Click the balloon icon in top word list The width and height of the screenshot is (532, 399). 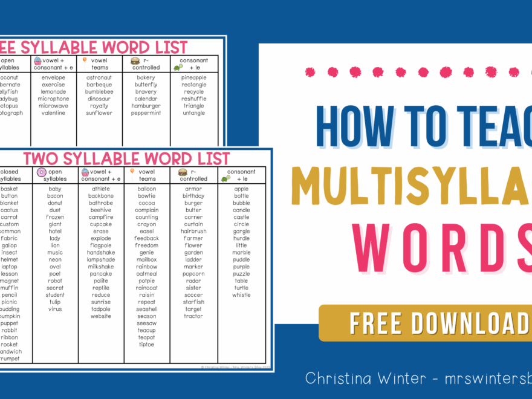pyautogui.click(x=85, y=60)
